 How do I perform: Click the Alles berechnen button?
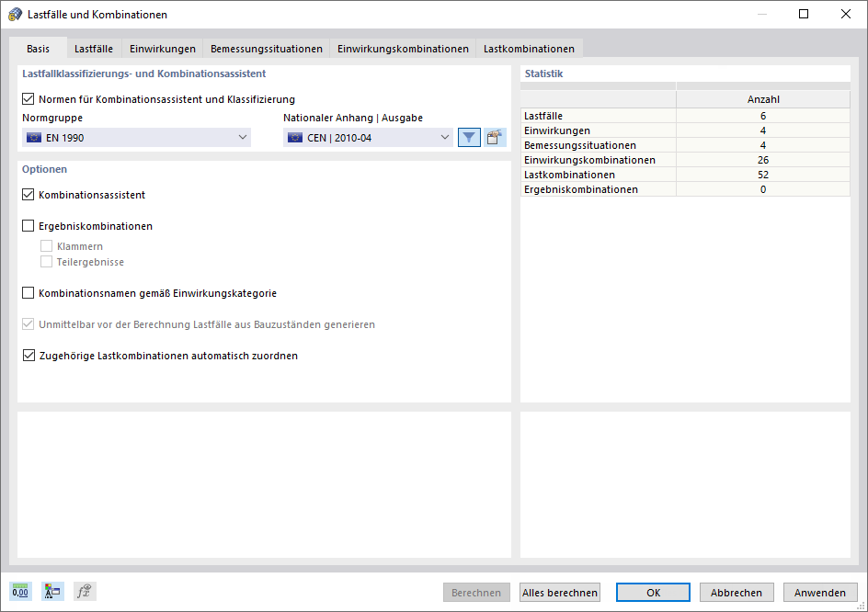pyautogui.click(x=559, y=592)
